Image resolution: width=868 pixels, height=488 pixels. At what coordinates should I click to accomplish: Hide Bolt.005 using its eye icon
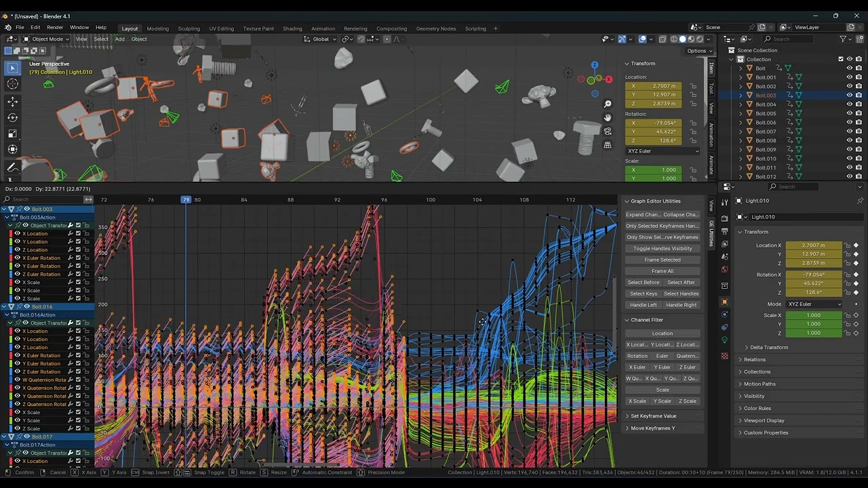pyautogui.click(x=849, y=113)
